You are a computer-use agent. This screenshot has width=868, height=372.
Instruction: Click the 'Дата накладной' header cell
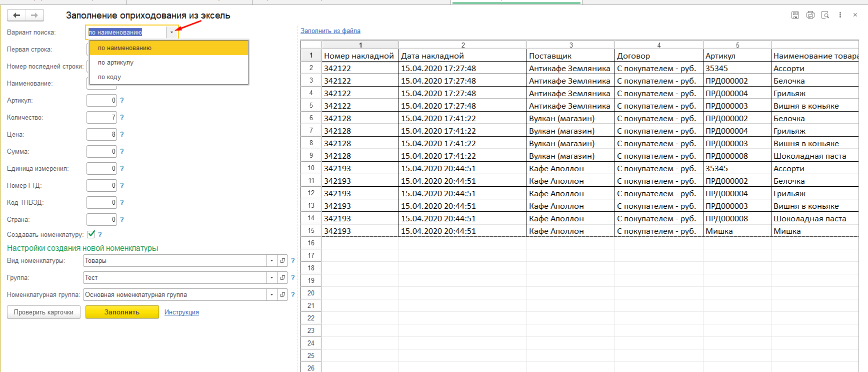click(x=462, y=56)
